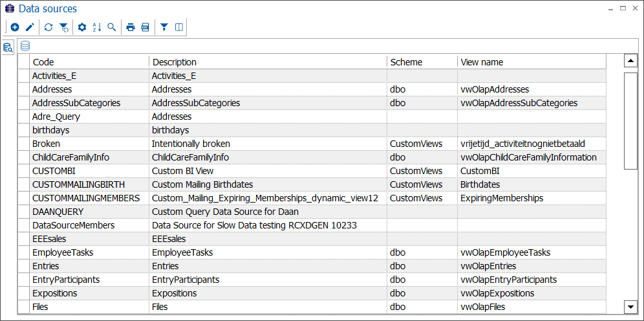
Task: Click the vwOlapFiles view name cell
Action: pos(531,306)
